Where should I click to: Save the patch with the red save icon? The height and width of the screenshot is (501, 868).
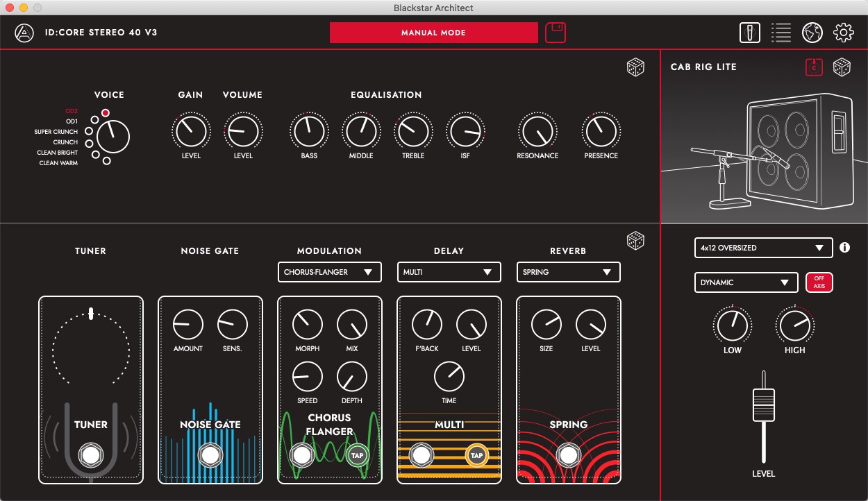point(556,33)
